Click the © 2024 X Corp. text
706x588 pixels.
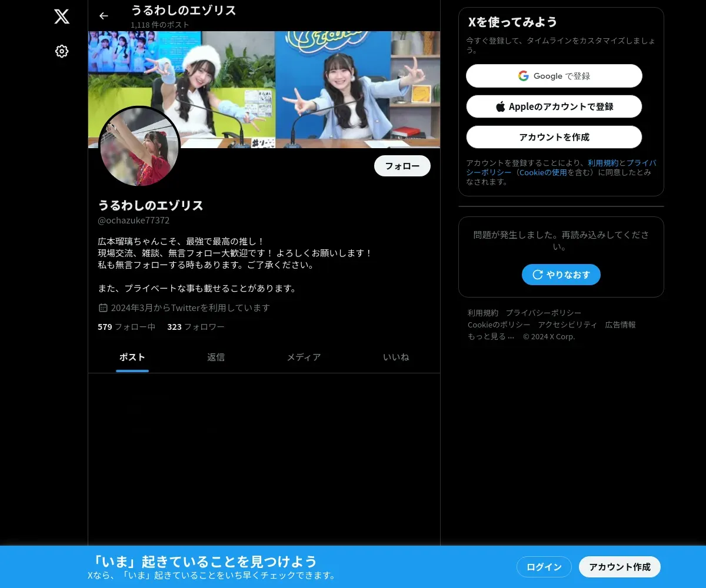click(x=549, y=336)
